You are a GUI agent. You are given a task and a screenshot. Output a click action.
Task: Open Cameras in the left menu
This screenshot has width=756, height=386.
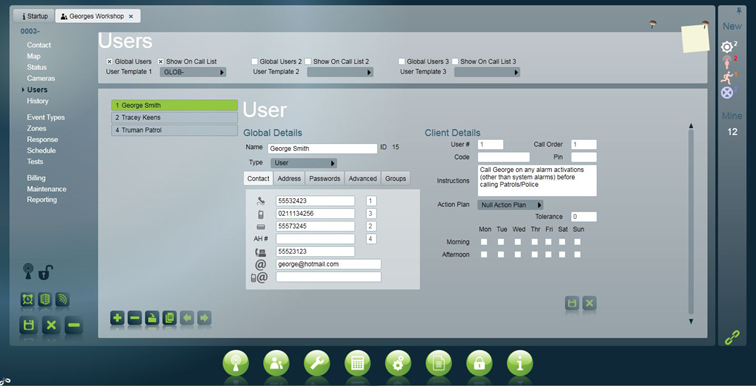[41, 78]
